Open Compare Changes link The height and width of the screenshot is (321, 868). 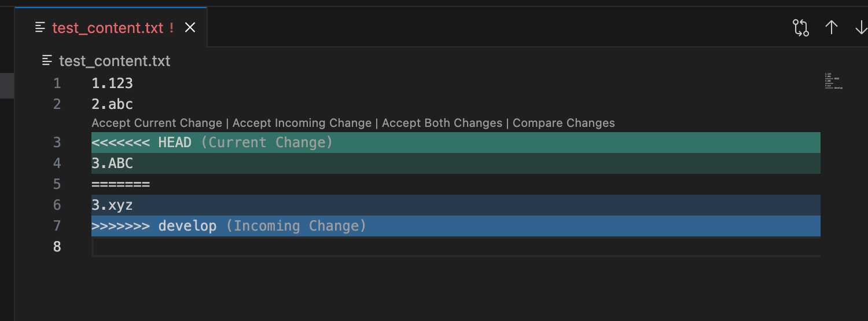click(x=564, y=123)
